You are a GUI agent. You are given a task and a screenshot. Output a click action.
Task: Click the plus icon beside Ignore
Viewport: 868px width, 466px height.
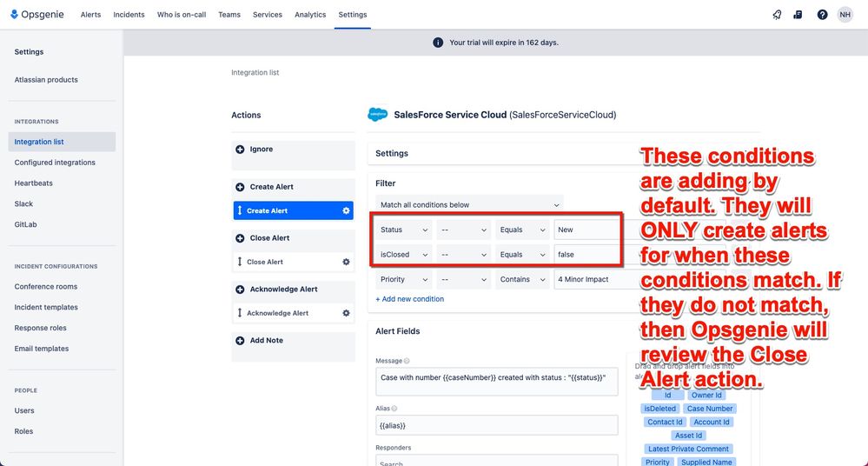240,149
